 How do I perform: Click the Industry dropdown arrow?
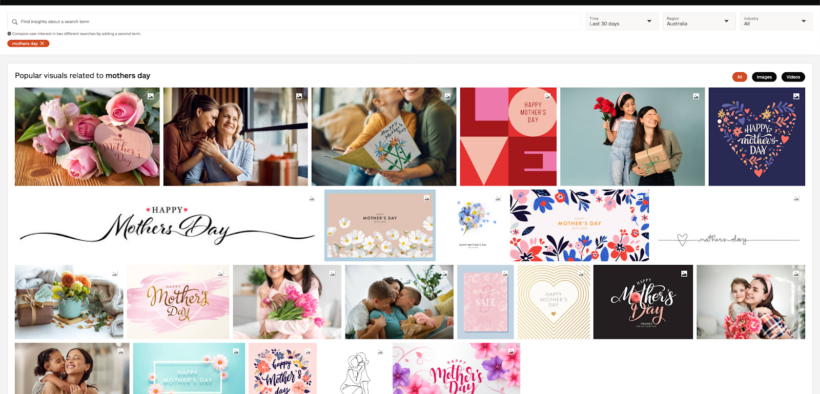804,21
